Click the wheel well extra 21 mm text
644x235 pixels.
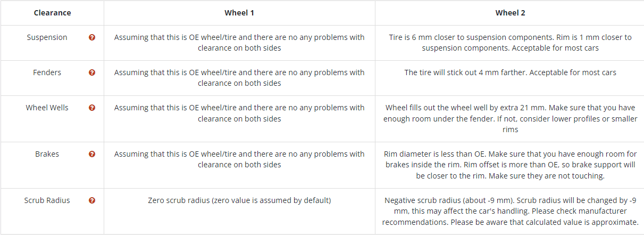point(510,118)
